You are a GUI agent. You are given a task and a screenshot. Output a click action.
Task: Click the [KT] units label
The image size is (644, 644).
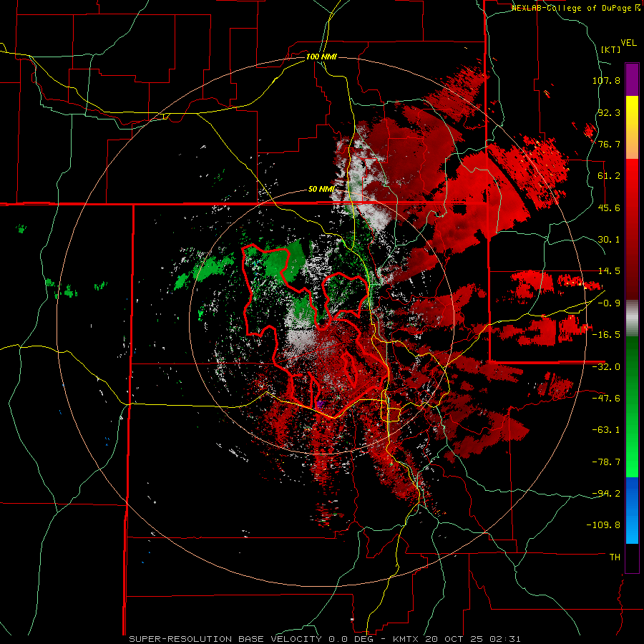611,49
